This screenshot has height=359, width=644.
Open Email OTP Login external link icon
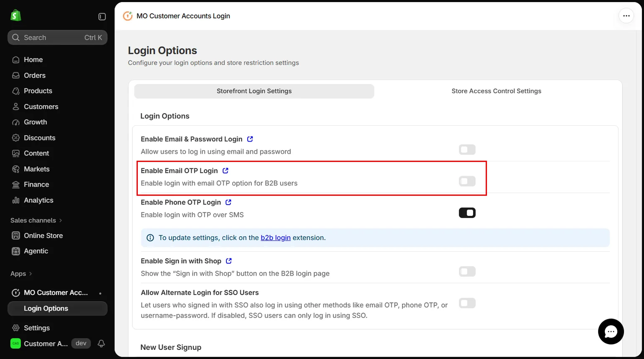coord(226,171)
